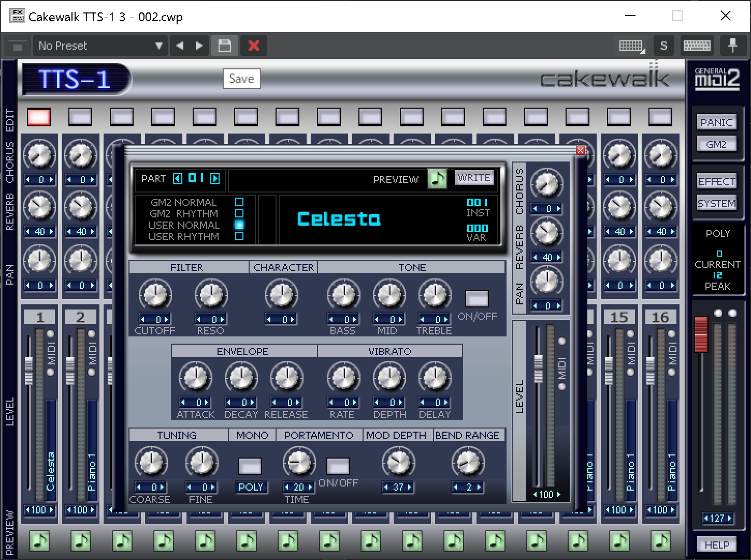Screen dimensions: 751x560
Task: Decrease the RELEASE value arrow
Action: click(x=275, y=403)
